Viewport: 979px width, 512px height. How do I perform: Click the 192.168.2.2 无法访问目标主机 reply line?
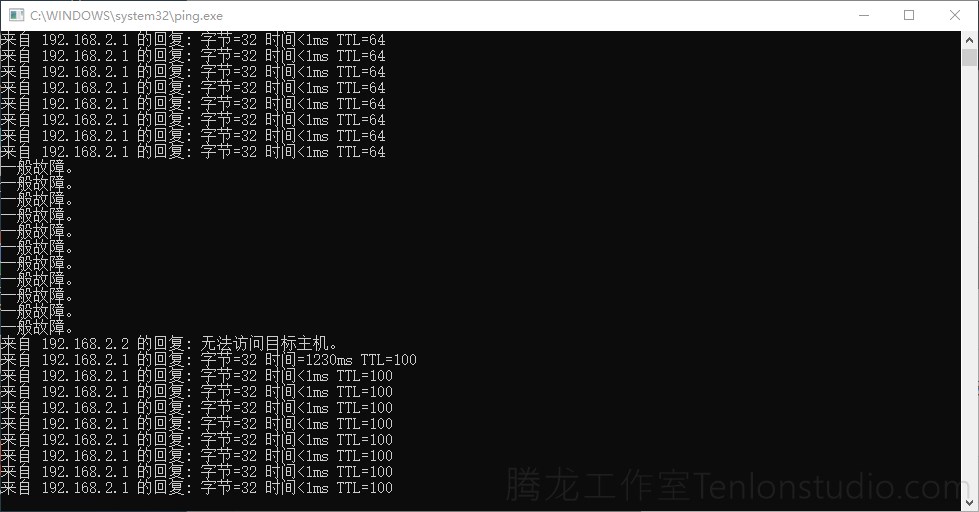pos(170,343)
